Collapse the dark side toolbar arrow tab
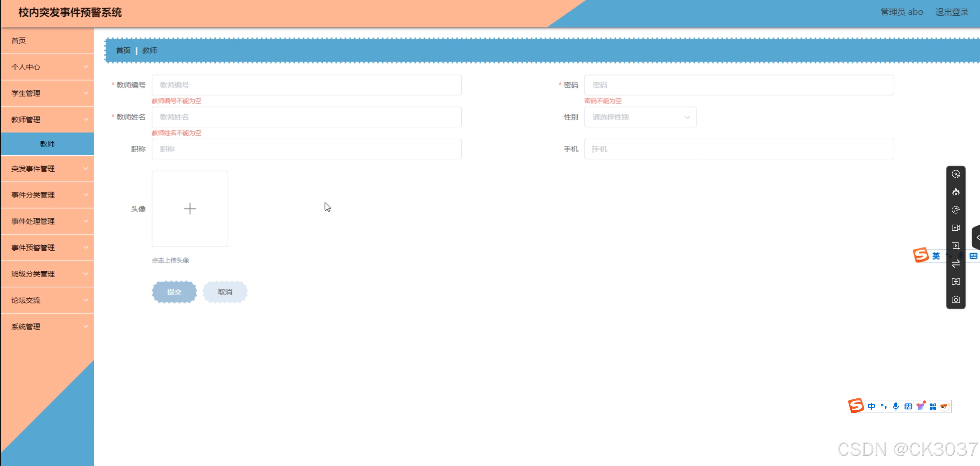 coord(976,237)
